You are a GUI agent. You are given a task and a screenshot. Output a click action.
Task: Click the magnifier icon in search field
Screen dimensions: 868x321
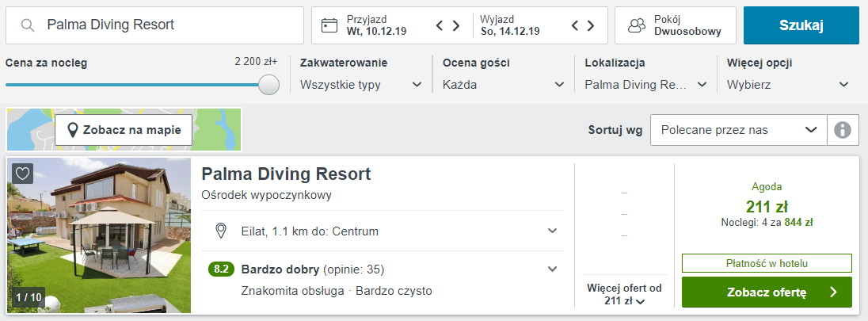[28, 25]
